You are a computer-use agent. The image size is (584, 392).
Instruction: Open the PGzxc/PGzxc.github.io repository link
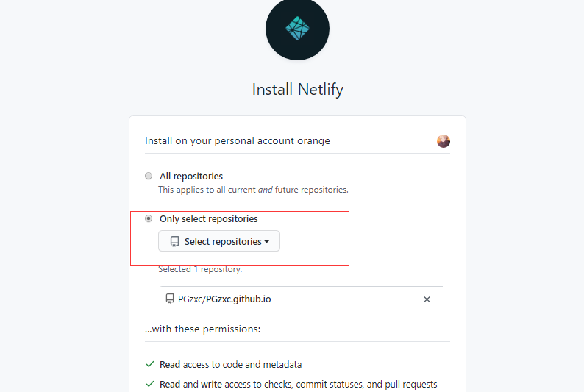(224, 299)
